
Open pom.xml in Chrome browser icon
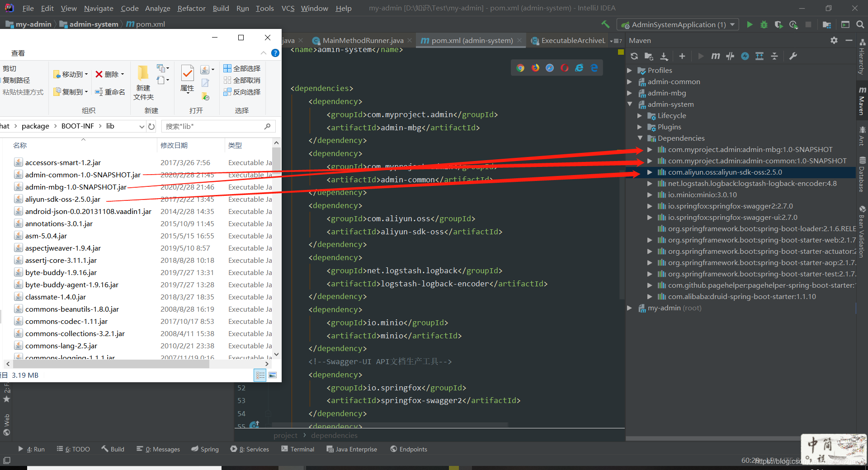(x=520, y=68)
